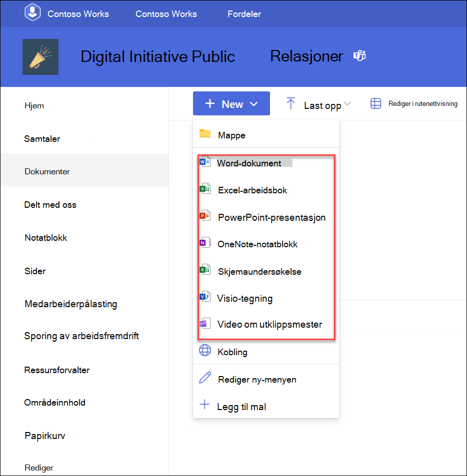Image resolution: width=467 pixels, height=476 pixels.
Task: Expand the Last opp dropdown arrow
Action: click(347, 103)
